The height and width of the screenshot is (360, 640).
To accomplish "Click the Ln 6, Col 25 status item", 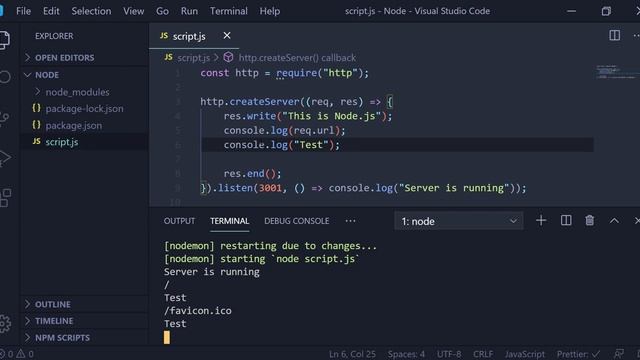I will [x=352, y=354].
